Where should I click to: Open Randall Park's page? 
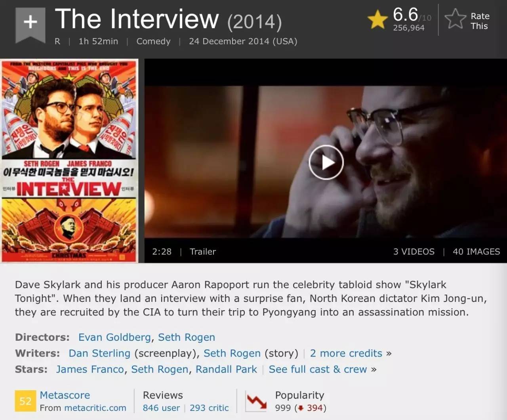click(226, 369)
